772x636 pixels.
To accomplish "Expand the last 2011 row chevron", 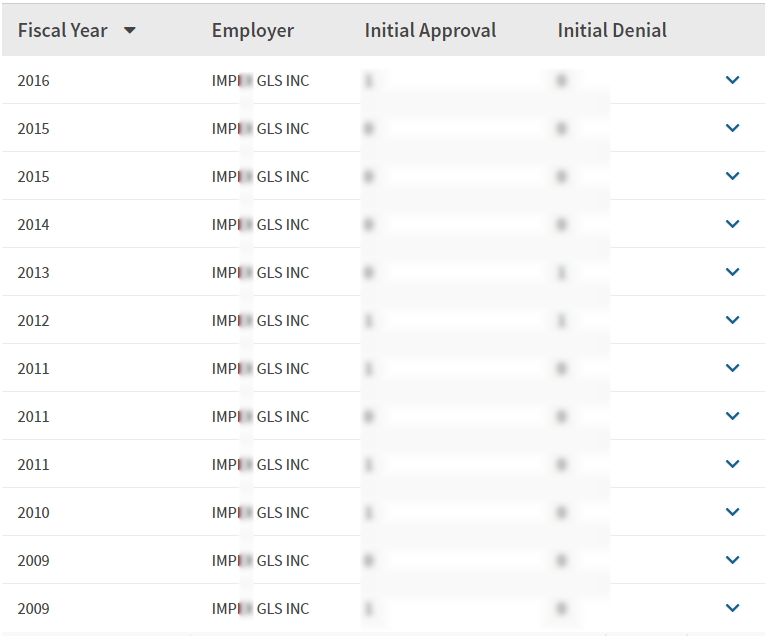I will (x=732, y=464).
